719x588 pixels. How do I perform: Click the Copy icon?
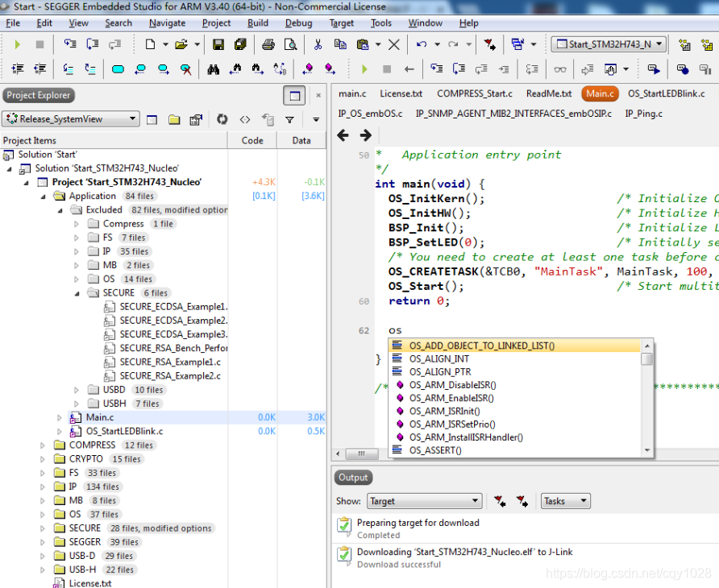pos(340,44)
